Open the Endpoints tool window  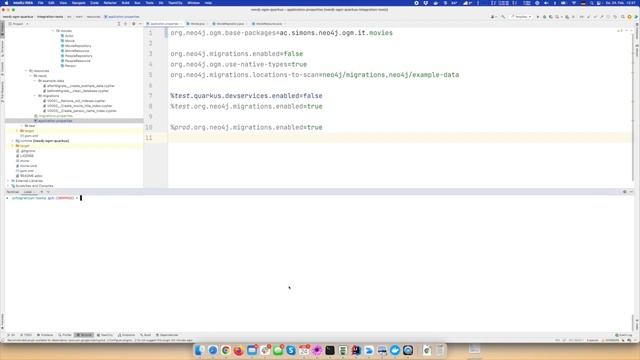click(x=127, y=335)
